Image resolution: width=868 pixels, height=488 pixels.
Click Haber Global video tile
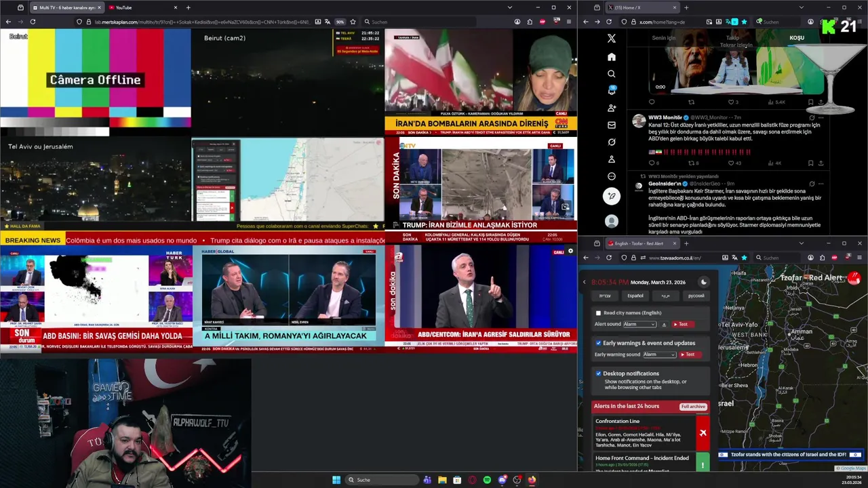pyautogui.click(x=288, y=298)
